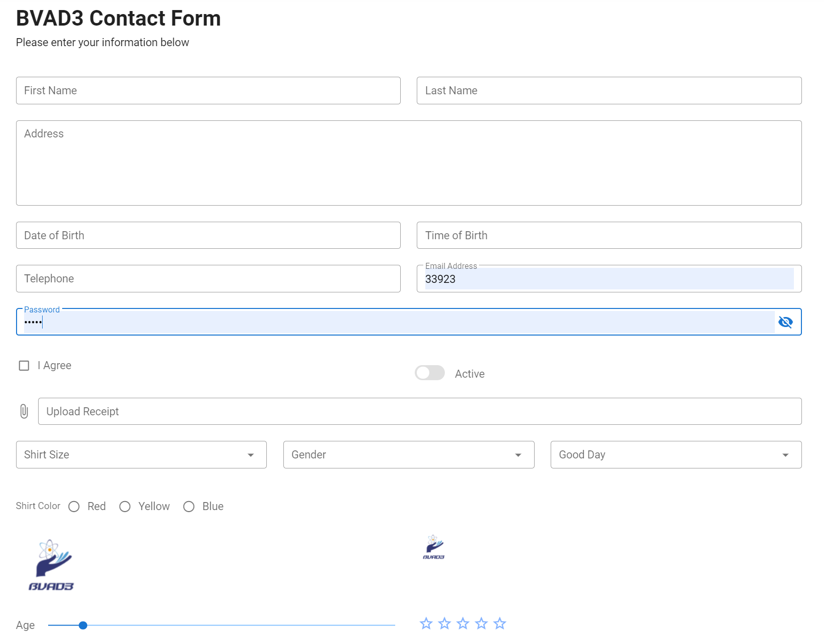Open the Shirt Size dropdown
This screenshot has height=644, width=824.
point(141,455)
